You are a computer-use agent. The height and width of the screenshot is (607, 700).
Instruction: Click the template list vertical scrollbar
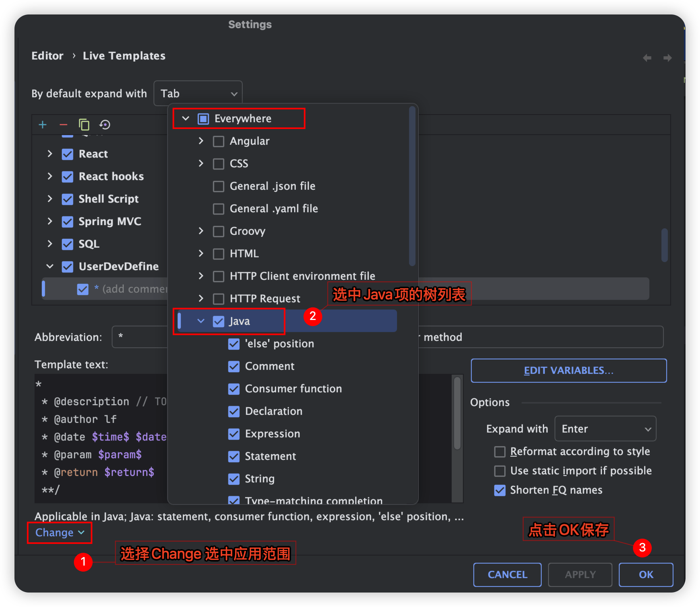pyautogui.click(x=665, y=245)
